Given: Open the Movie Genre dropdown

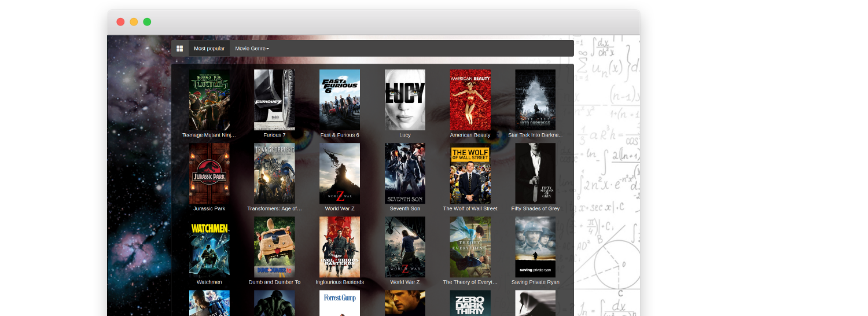Looking at the screenshot, I should click(252, 49).
